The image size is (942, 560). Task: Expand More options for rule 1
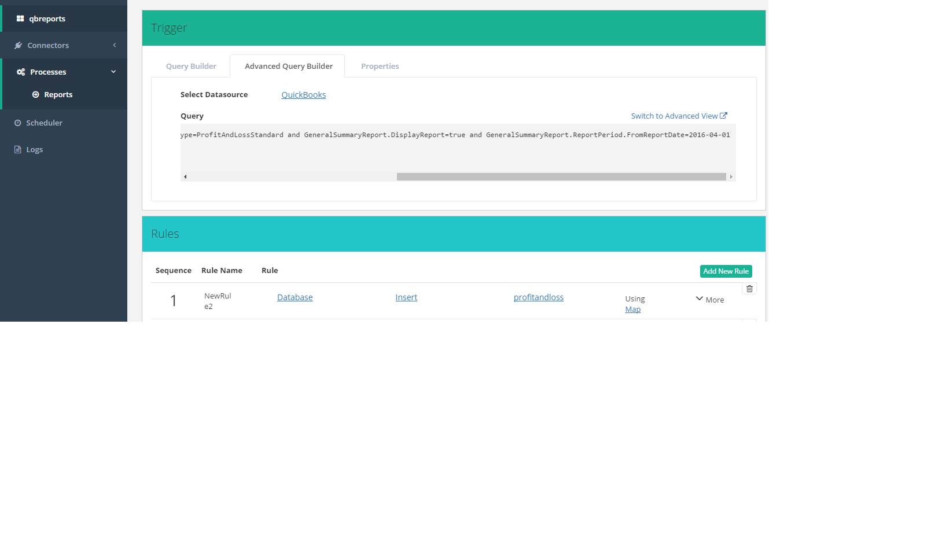[710, 300]
